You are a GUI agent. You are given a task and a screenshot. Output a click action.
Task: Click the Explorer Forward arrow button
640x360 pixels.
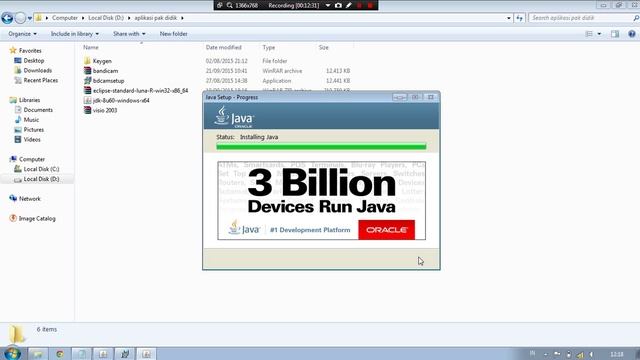[20, 18]
